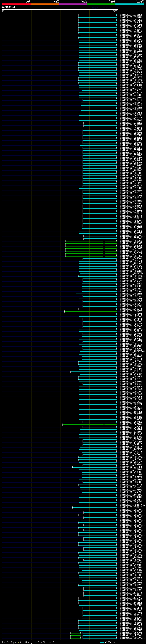
Task: Open hit UniRef100_Q96453
Action: point(131,628)
